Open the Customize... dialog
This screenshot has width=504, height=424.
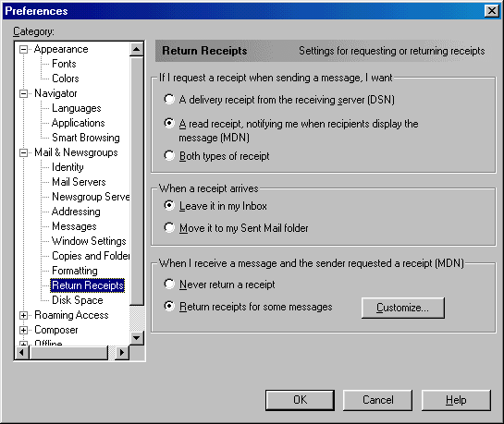pyautogui.click(x=403, y=308)
